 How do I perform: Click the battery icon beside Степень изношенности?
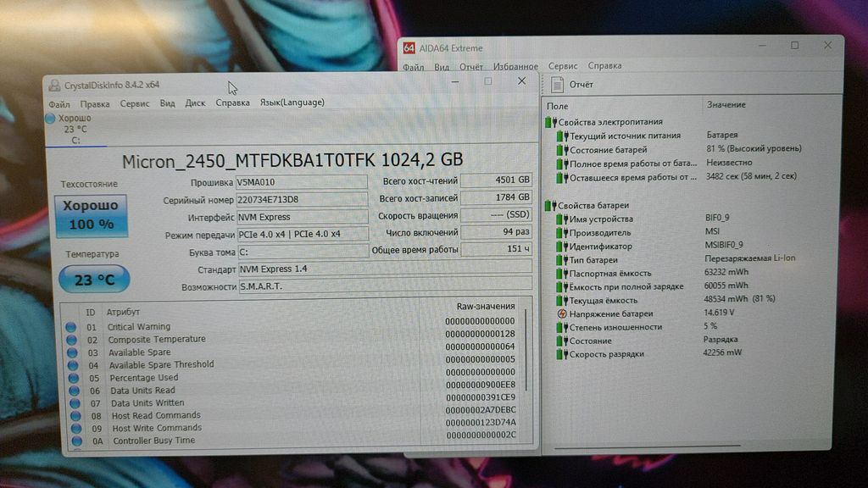pos(561,327)
